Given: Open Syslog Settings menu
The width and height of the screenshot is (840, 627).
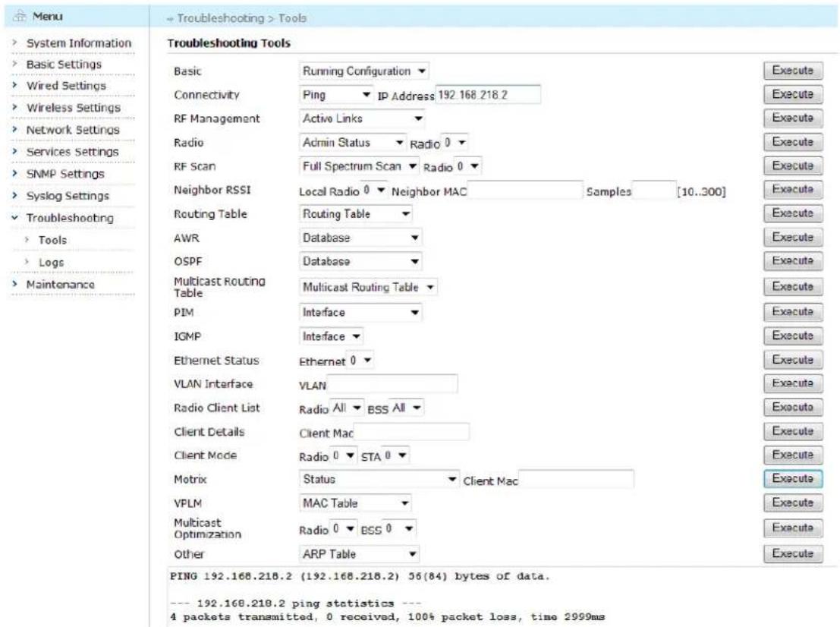Looking at the screenshot, I should pos(68,196).
